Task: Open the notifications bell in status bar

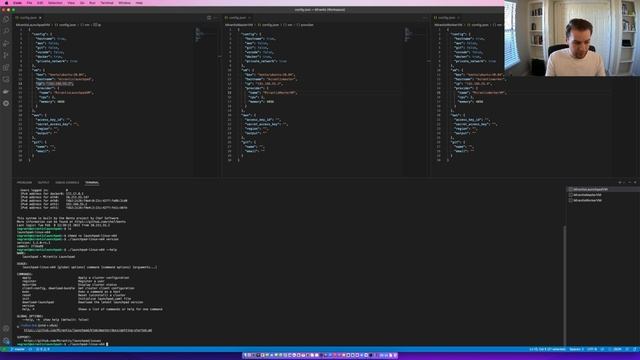Action: [x=635, y=349]
